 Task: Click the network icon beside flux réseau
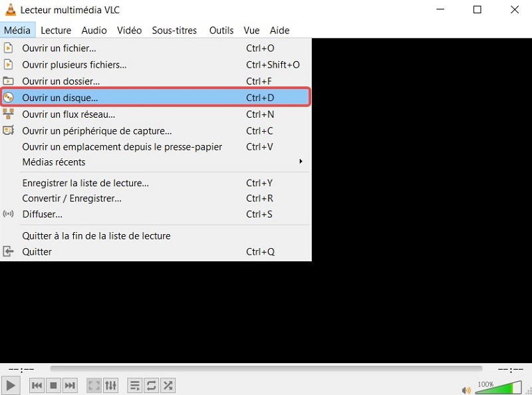[x=8, y=114]
